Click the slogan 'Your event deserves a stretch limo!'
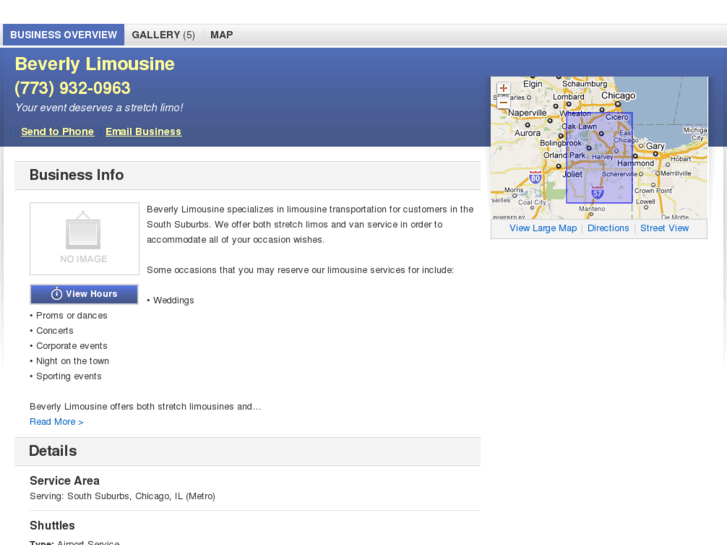This screenshot has width=727, height=545. [x=99, y=108]
